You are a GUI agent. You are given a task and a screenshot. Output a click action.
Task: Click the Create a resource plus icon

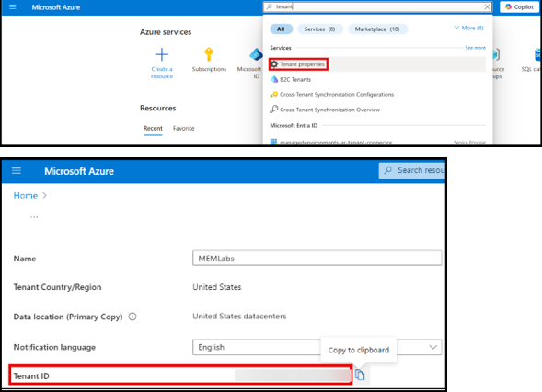pyautogui.click(x=161, y=54)
